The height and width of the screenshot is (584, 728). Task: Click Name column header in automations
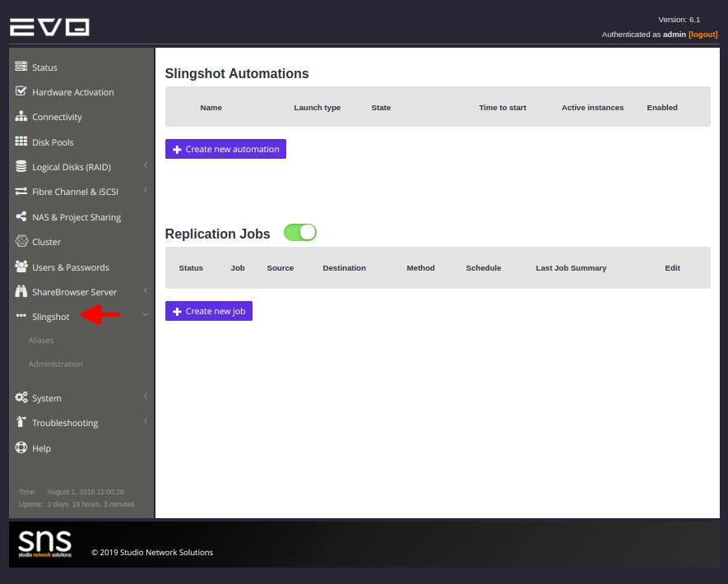(x=211, y=108)
